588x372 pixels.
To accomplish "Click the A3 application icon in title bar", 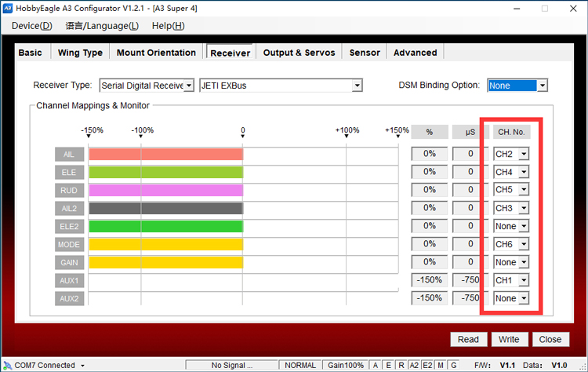I will (7, 7).
